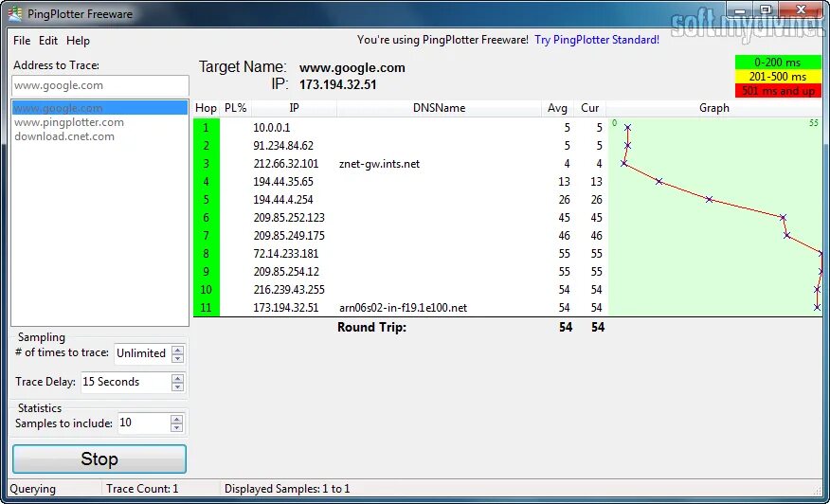The width and height of the screenshot is (830, 504).
Task: Click IP 91.234.84.62 in hop table
Action: tap(283, 146)
